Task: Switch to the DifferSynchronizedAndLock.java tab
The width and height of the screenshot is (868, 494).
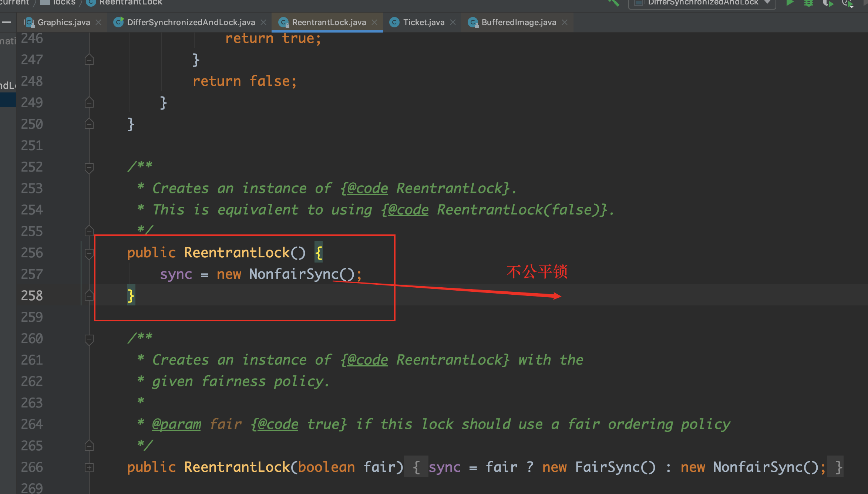Action: (191, 22)
